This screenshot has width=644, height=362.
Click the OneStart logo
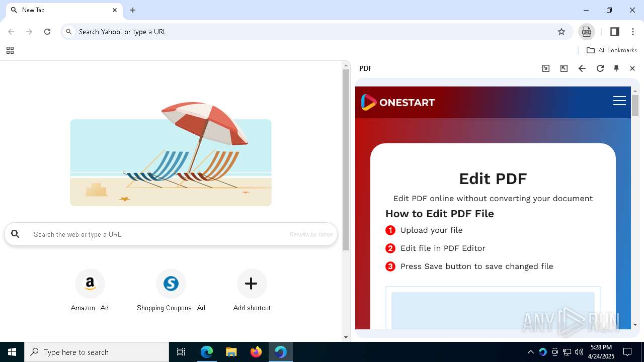pos(397,102)
